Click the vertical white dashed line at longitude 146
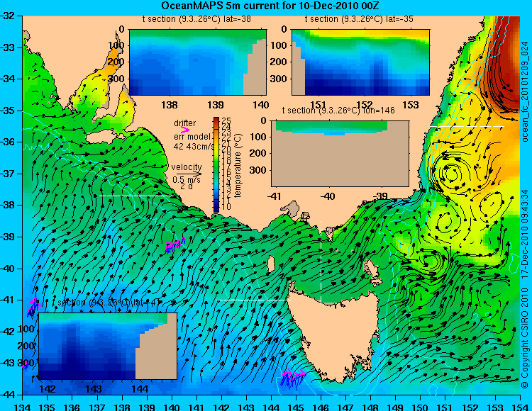This screenshot has width=532, height=411. coord(321,262)
